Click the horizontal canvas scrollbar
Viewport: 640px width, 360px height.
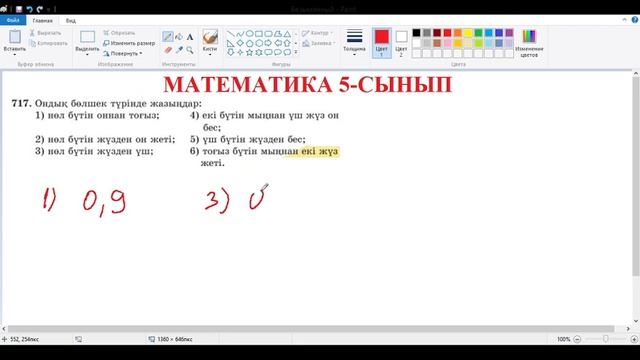point(311,329)
